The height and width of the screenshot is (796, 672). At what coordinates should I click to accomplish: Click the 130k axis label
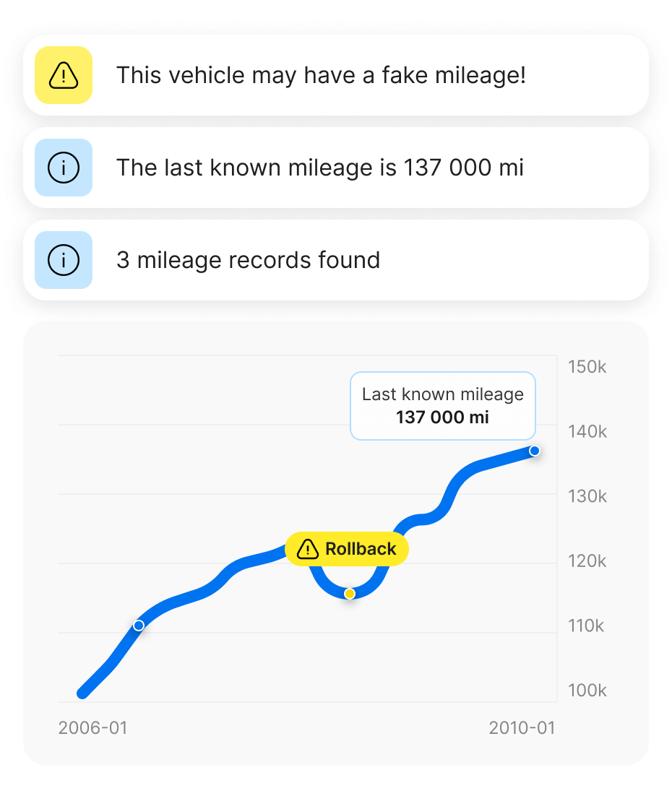pyautogui.click(x=587, y=496)
